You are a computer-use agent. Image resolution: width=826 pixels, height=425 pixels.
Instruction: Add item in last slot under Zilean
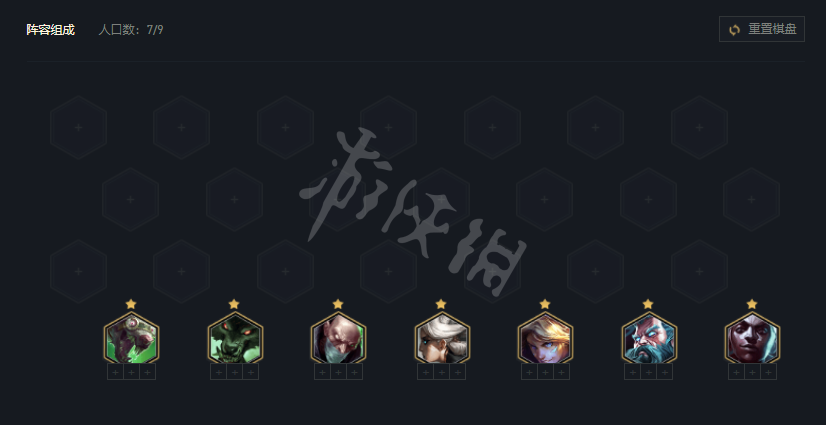(665, 372)
